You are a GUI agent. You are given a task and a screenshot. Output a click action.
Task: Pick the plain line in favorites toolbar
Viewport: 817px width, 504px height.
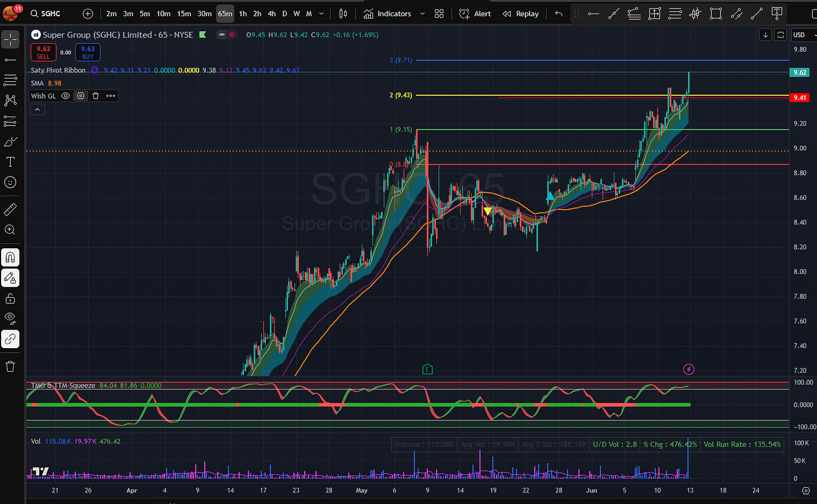tap(756, 13)
